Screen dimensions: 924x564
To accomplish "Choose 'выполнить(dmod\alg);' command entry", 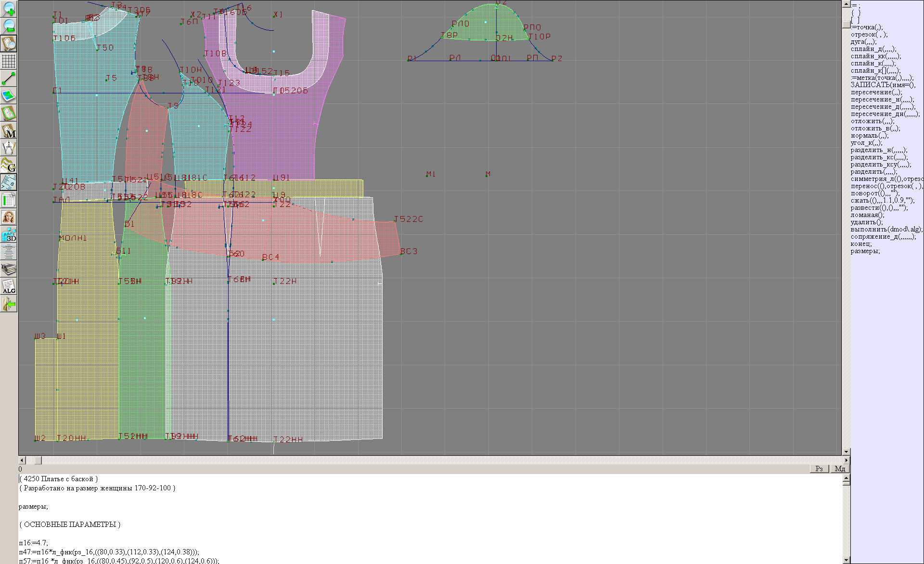I will click(x=885, y=230).
